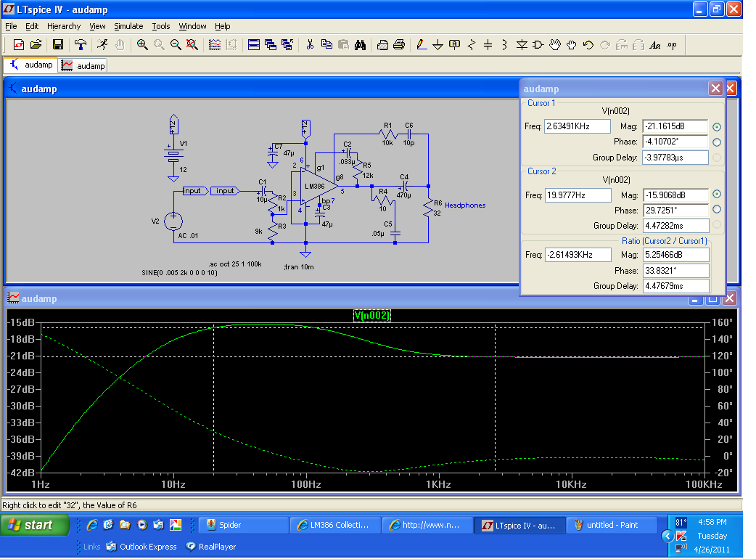The width and height of the screenshot is (756, 559).
Task: Switch to the audamp schematic tab
Action: pos(31,65)
